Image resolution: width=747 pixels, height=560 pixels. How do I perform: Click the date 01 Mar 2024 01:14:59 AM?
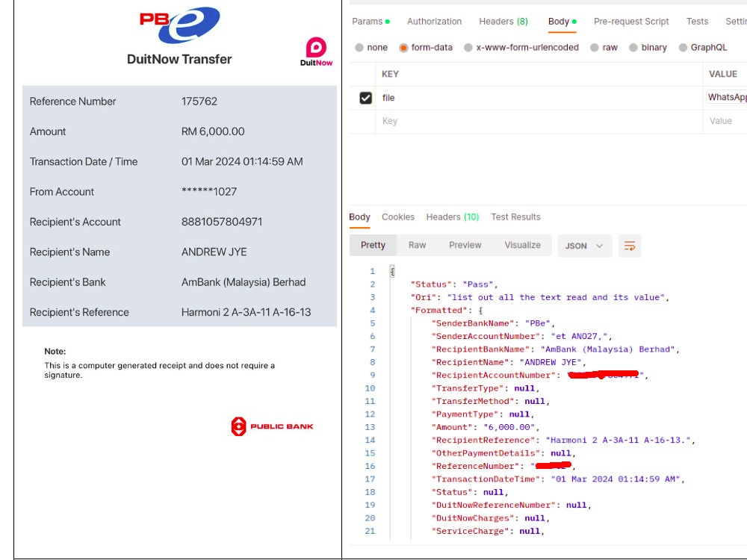(x=242, y=161)
